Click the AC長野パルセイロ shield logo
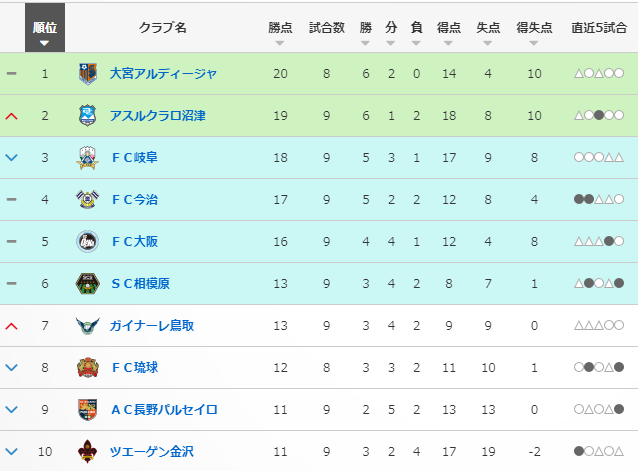 pos(87,409)
